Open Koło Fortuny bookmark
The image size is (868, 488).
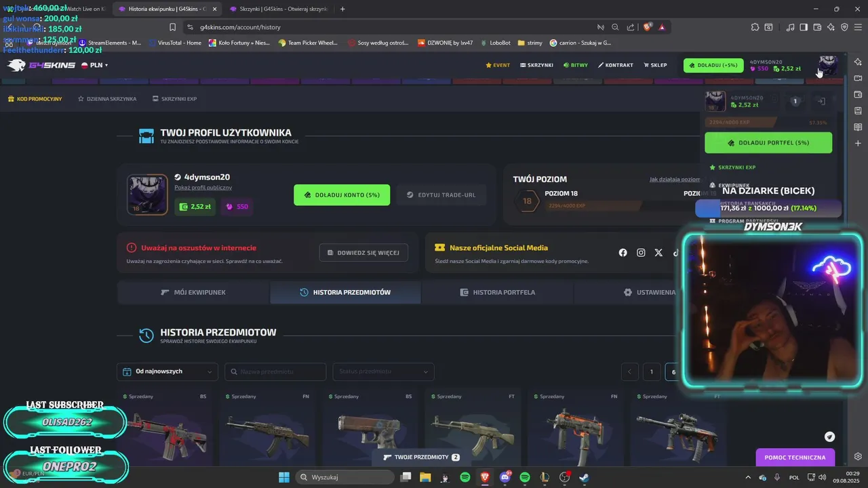(x=239, y=43)
